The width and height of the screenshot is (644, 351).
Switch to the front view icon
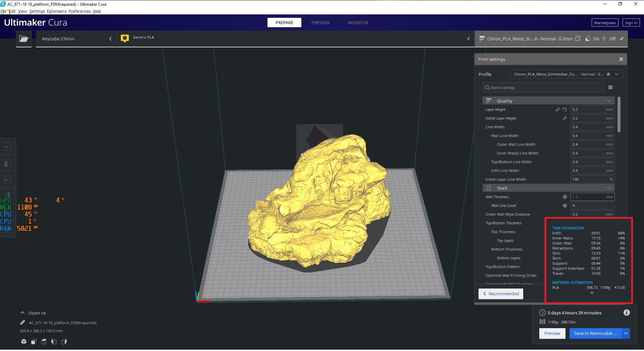(x=34, y=342)
